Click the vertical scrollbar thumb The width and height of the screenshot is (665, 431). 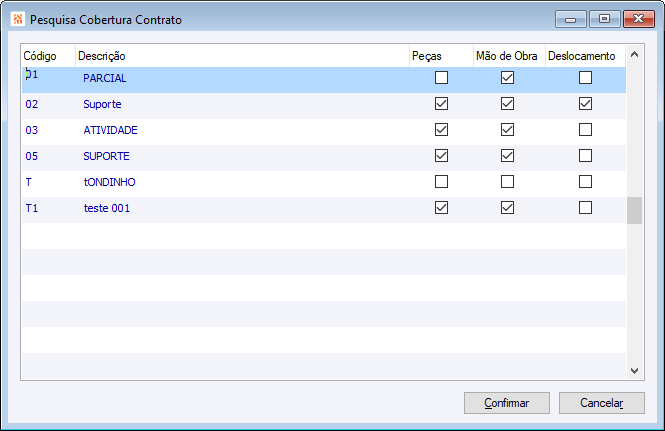635,210
